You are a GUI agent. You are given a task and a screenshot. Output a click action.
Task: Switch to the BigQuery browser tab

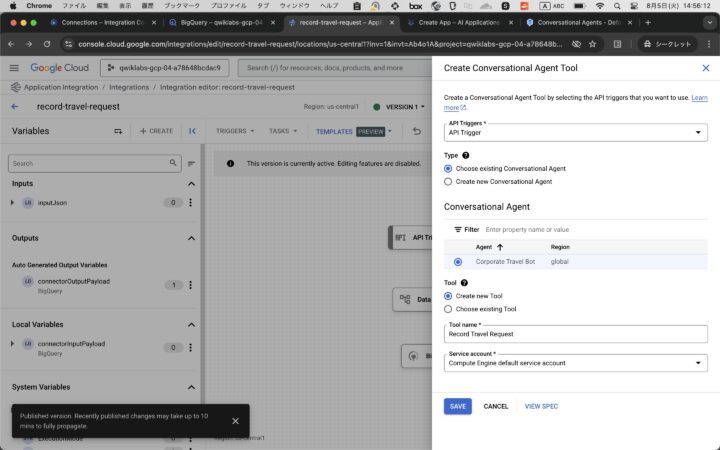pos(221,22)
